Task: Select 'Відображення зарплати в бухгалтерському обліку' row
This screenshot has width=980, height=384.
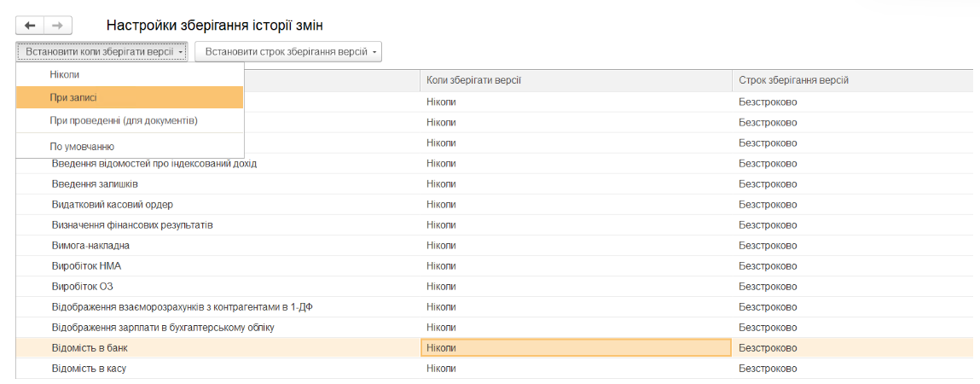Action: pos(162,328)
